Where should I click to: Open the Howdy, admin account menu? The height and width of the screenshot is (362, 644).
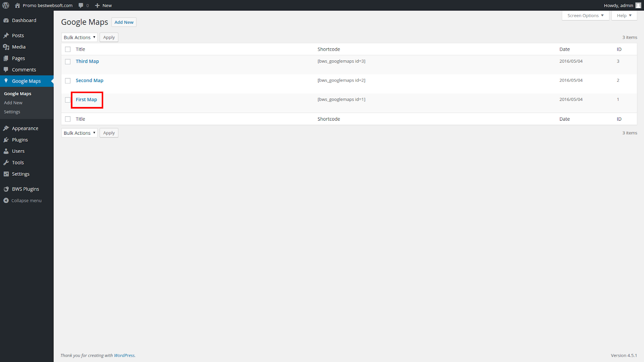pyautogui.click(x=622, y=5)
